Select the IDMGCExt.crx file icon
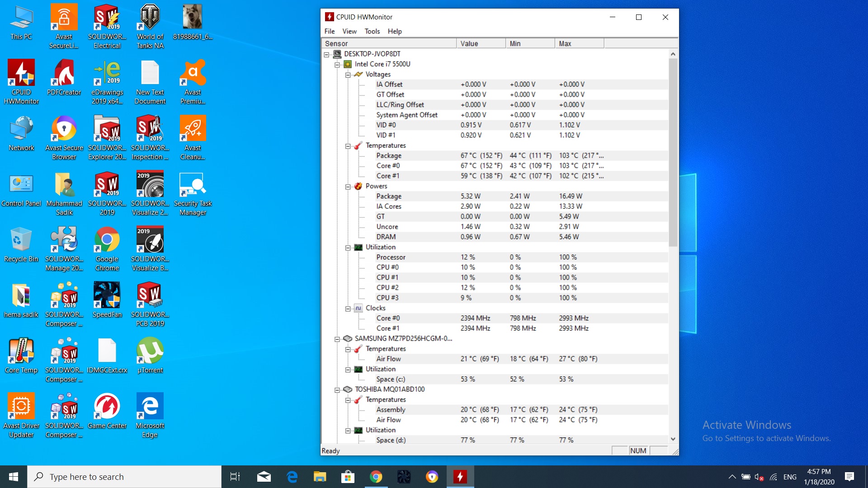 pos(107,355)
